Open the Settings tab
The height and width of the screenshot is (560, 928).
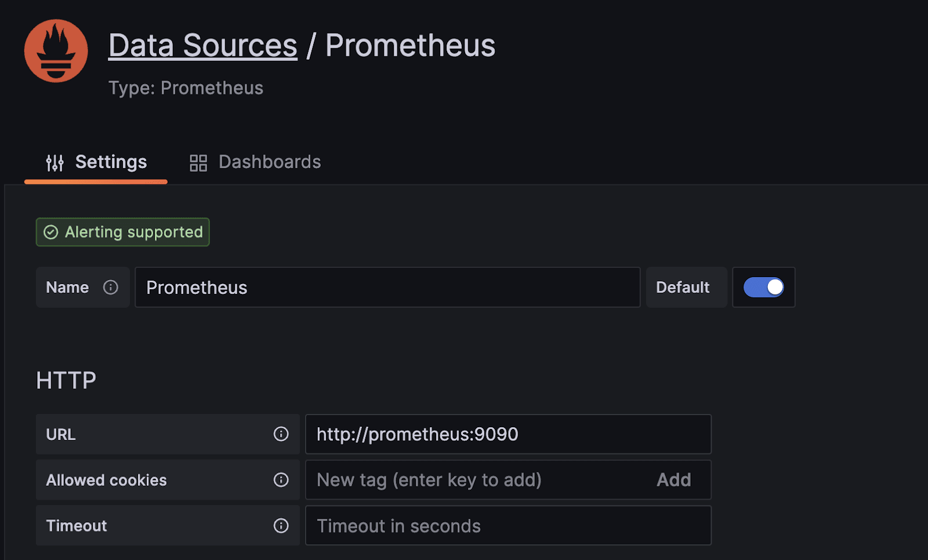pos(96,162)
